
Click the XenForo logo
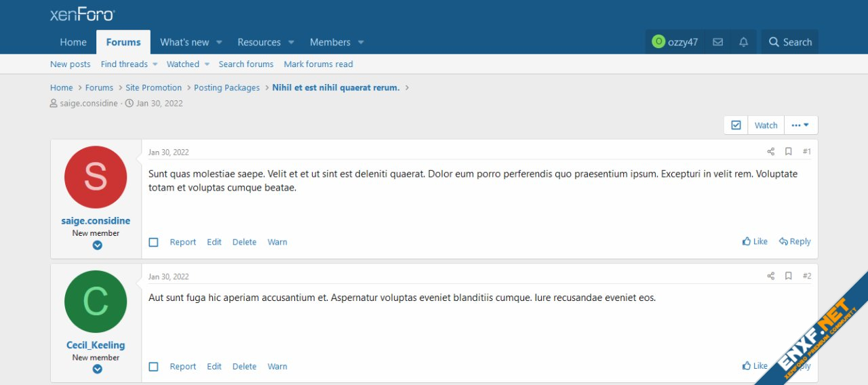(82, 15)
